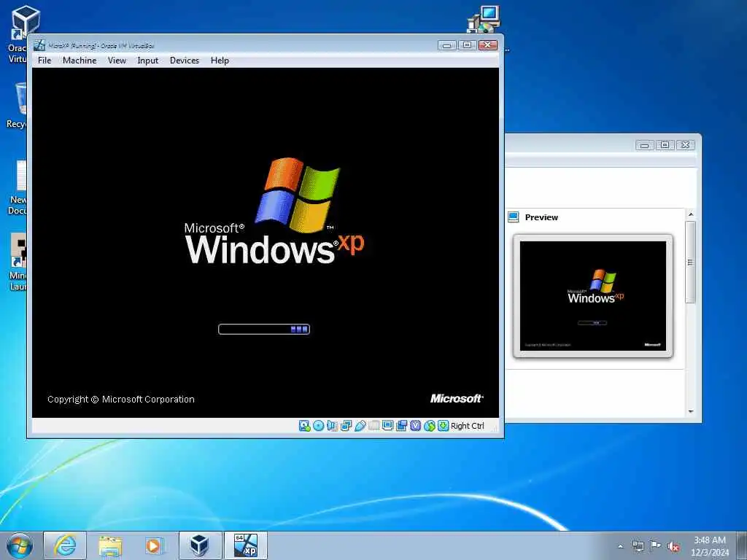Open hard disk activity indicator in VM status bar
The width and height of the screenshot is (747, 560).
coord(304,426)
